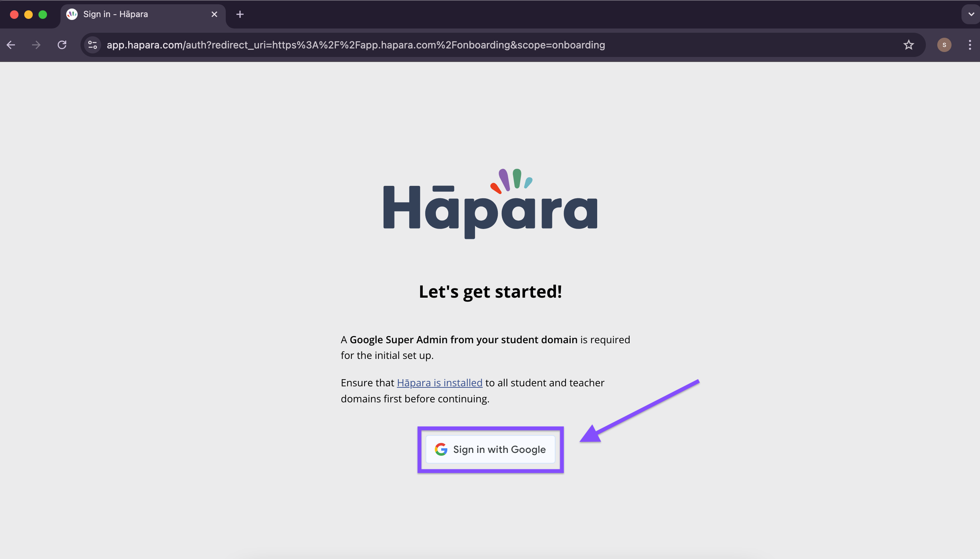The height and width of the screenshot is (559, 980).
Task: Click the browser forward arrow
Action: 36,45
